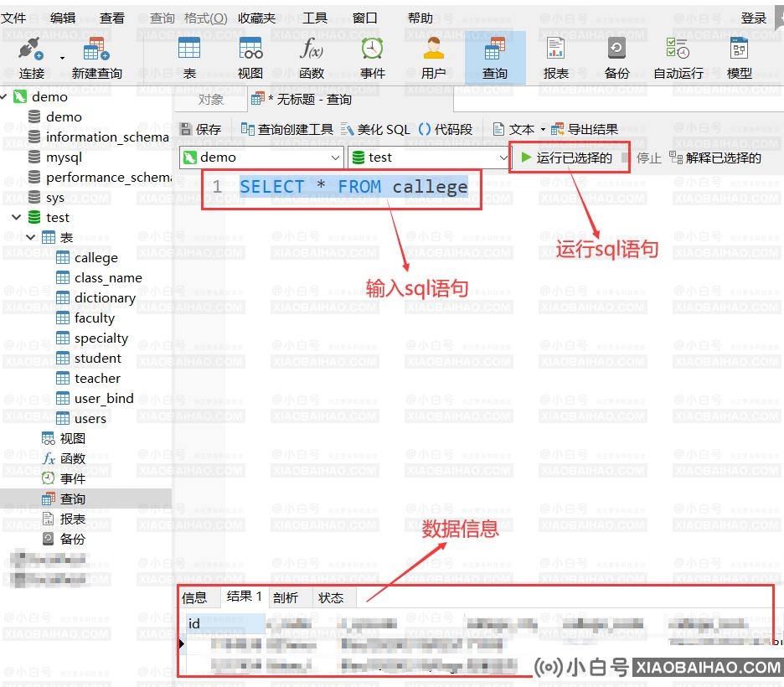Open the 连接 dropdown arrow

click(63, 58)
